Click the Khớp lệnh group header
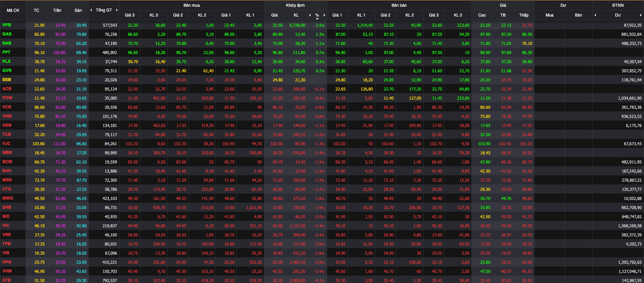This screenshot has width=644, height=283. pyautogui.click(x=295, y=5)
